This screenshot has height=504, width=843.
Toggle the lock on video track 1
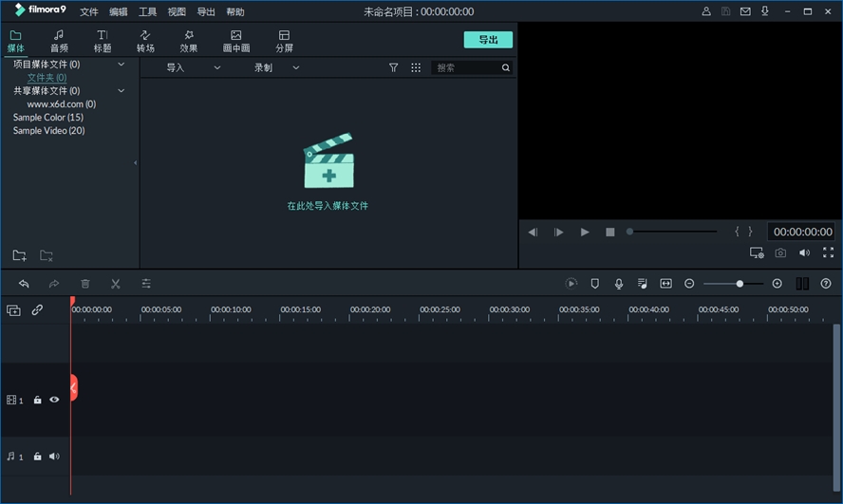click(37, 401)
